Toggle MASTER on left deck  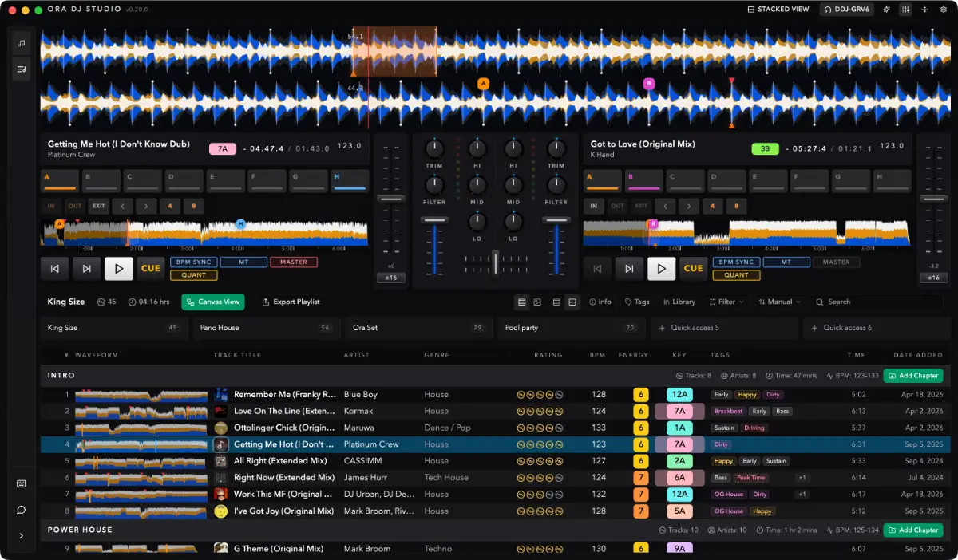(x=294, y=262)
